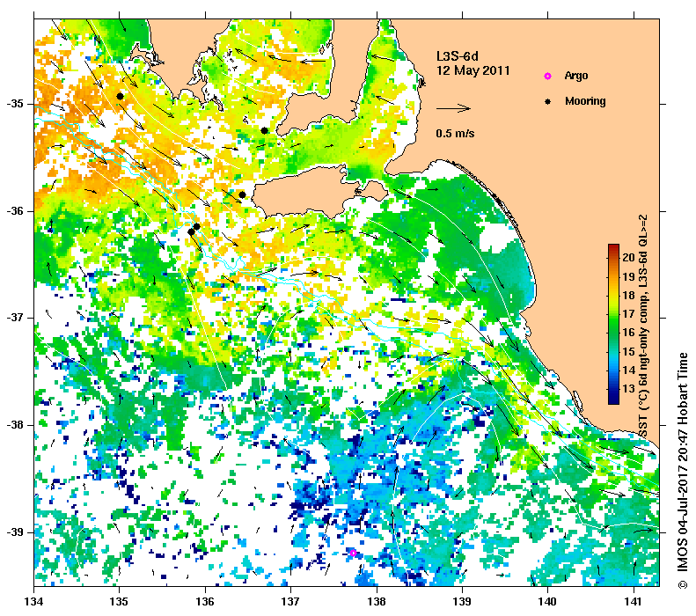Click latitude axis label '-36'
Viewport: 696px width, 616px height.
click(x=15, y=211)
